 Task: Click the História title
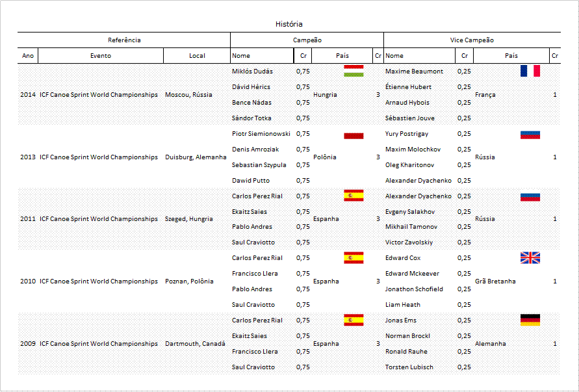click(289, 24)
